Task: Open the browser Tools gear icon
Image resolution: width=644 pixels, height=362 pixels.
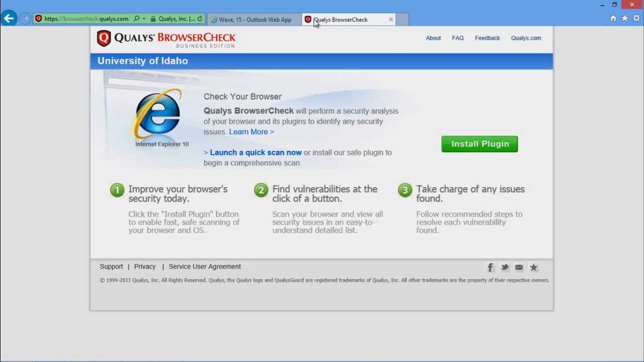Action: 636,19
